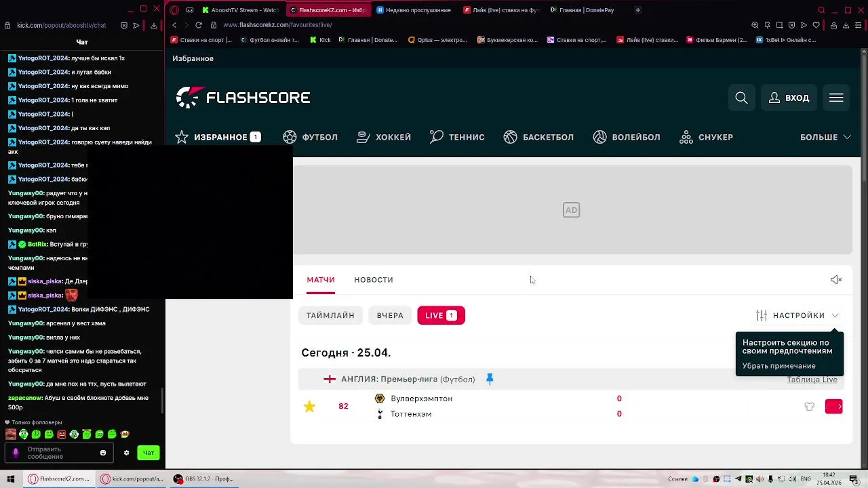Screen dimensions: 868x488
Task: Open the Фильм Бармен bookmark
Action: 717,40
